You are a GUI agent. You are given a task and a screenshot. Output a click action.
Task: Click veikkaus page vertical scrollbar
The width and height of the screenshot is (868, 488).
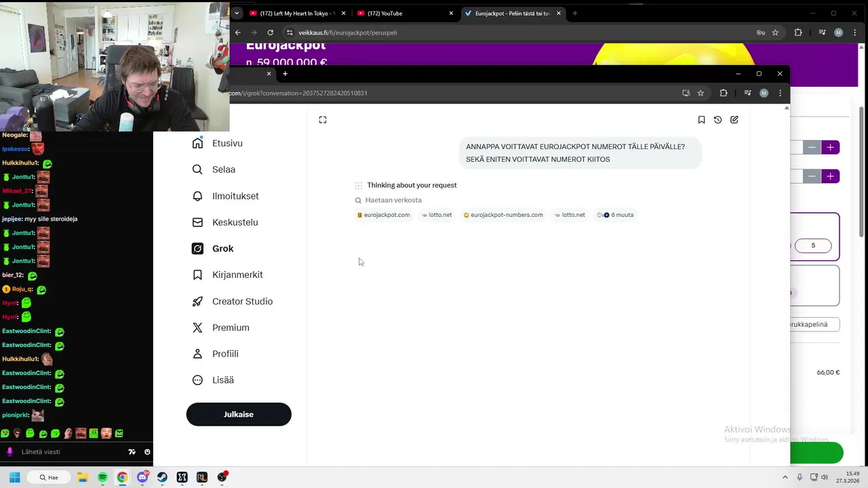pos(862,171)
